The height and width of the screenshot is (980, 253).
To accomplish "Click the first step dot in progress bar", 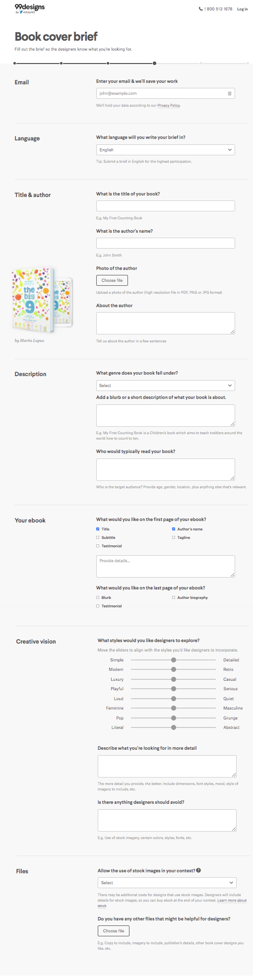I will pos(15,64).
